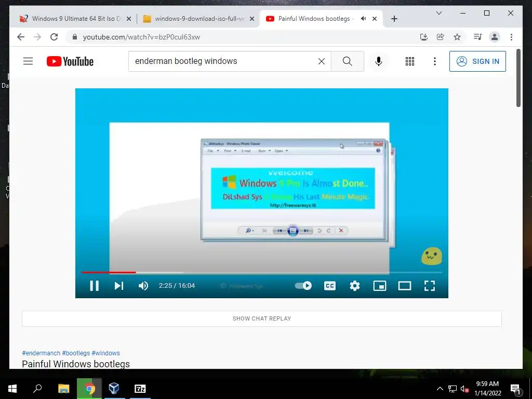Image resolution: width=532 pixels, height=399 pixels.
Task: Open the Windows Start menu
Action: (12, 389)
